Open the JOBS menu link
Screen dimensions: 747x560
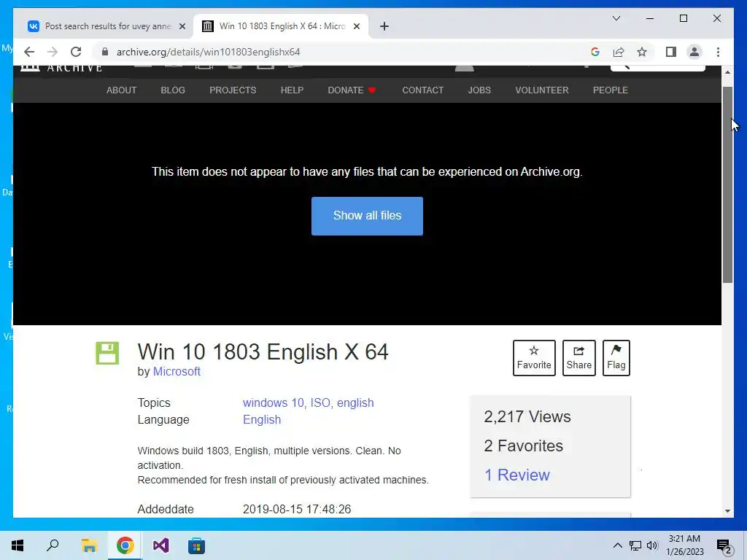pos(479,90)
